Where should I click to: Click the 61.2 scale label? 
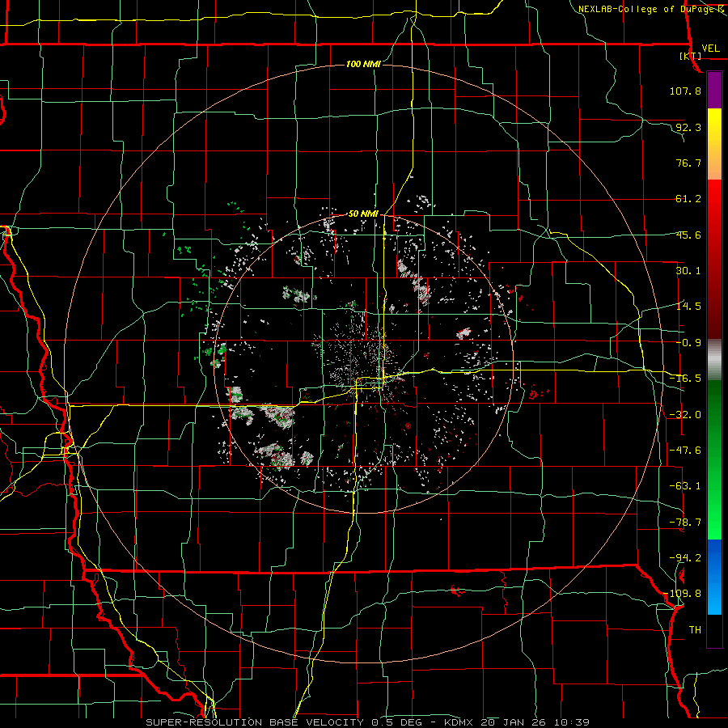click(x=688, y=199)
